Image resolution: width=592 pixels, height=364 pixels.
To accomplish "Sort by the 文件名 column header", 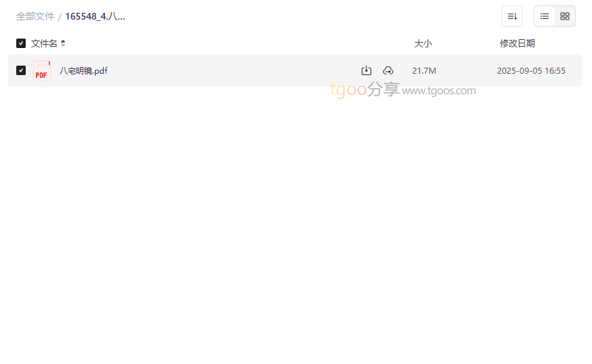I will pyautogui.click(x=44, y=43).
